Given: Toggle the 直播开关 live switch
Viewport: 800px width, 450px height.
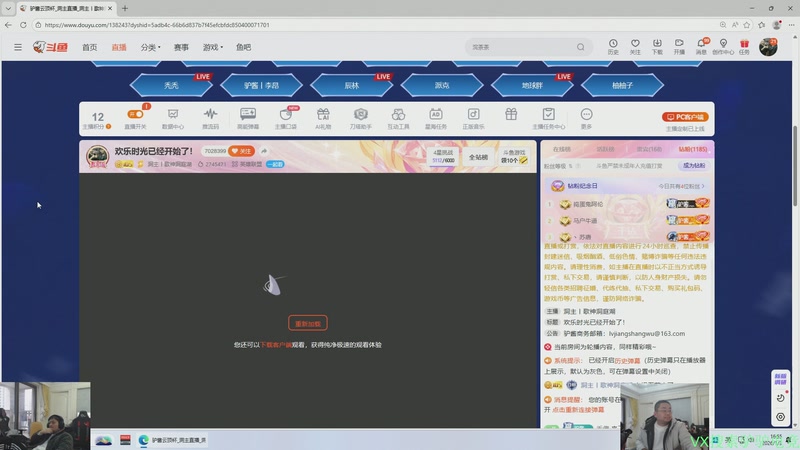Looking at the screenshot, I should [x=135, y=114].
